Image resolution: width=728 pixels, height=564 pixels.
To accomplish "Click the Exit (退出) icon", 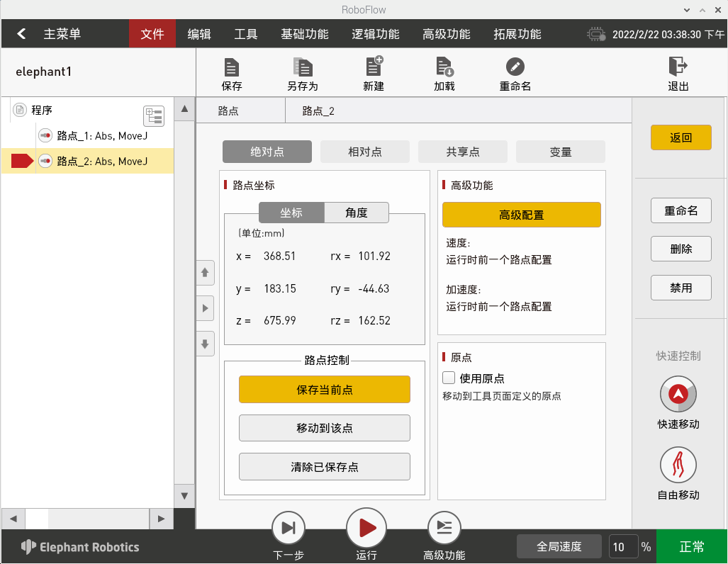I will click(678, 67).
